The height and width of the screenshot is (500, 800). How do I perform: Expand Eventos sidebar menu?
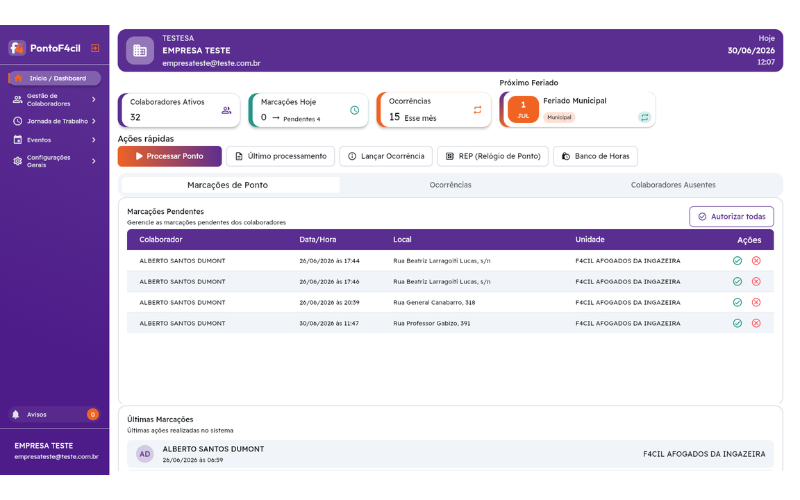pyautogui.click(x=55, y=140)
